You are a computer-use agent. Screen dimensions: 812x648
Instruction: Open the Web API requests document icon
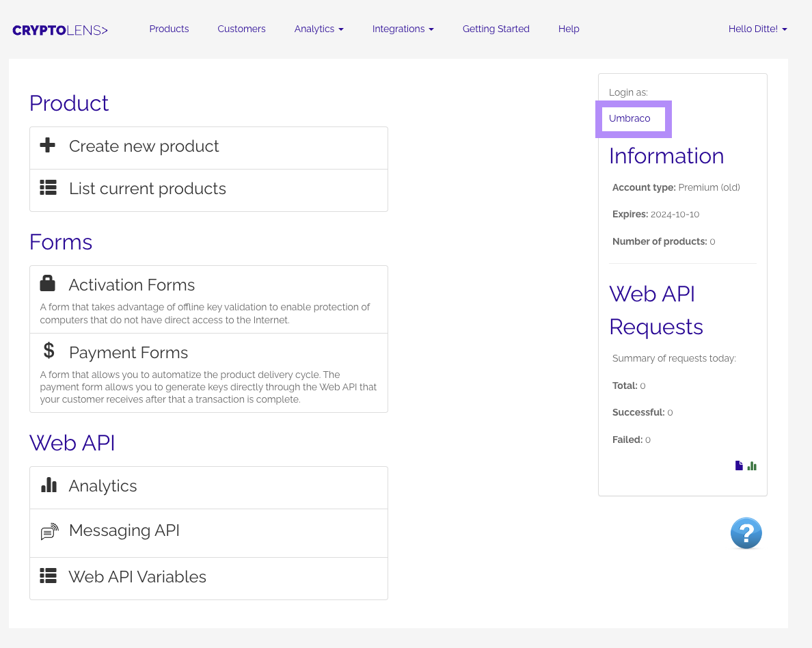tap(739, 466)
